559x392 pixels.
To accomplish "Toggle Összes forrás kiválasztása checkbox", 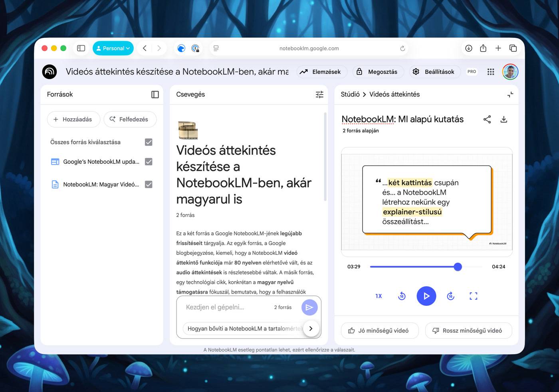I will pyautogui.click(x=149, y=142).
